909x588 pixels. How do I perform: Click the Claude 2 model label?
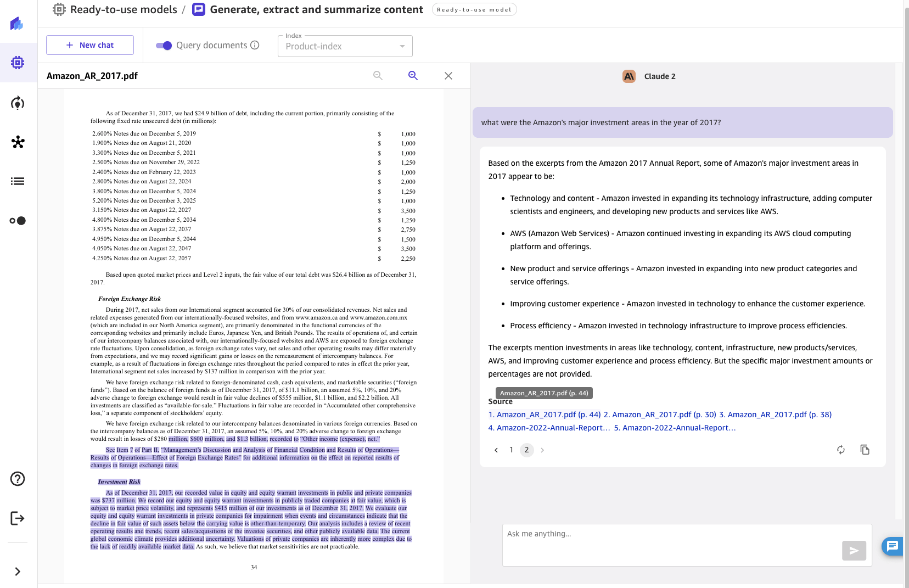660,76
